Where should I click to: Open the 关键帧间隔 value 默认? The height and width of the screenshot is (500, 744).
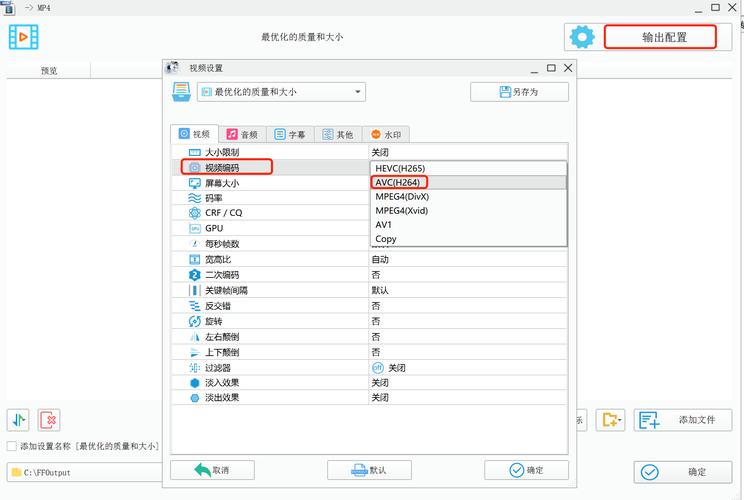[x=468, y=290]
